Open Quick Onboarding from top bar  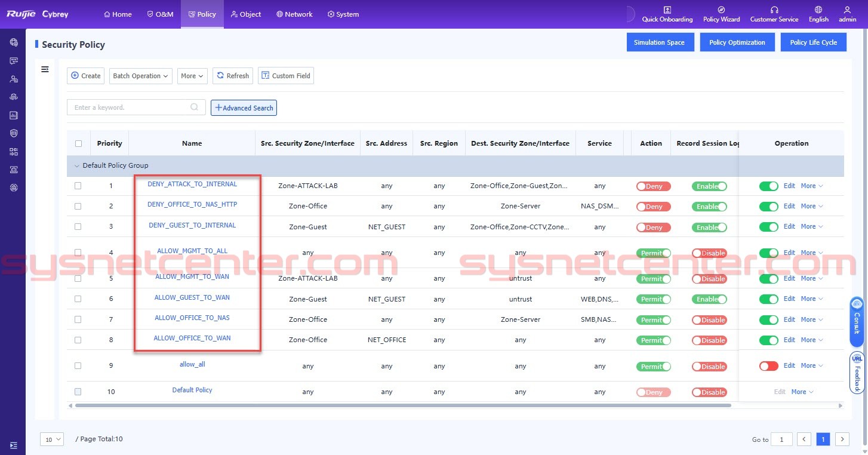pos(667,14)
